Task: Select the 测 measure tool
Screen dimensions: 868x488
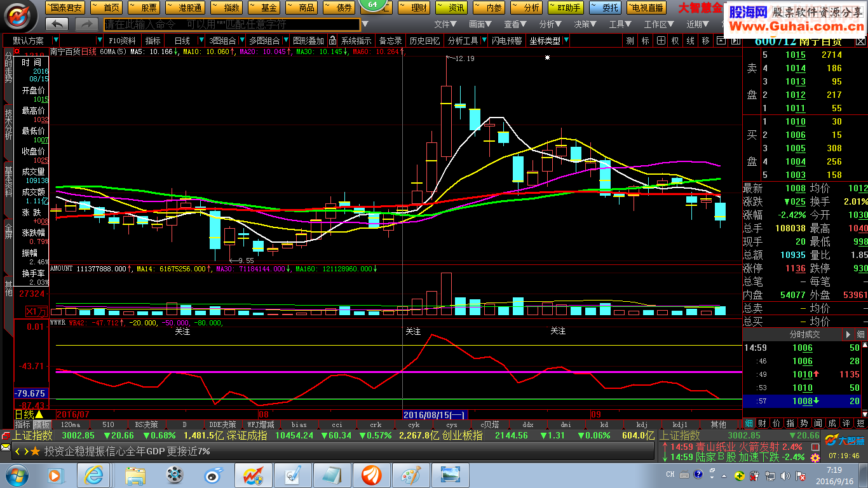Action: point(630,40)
